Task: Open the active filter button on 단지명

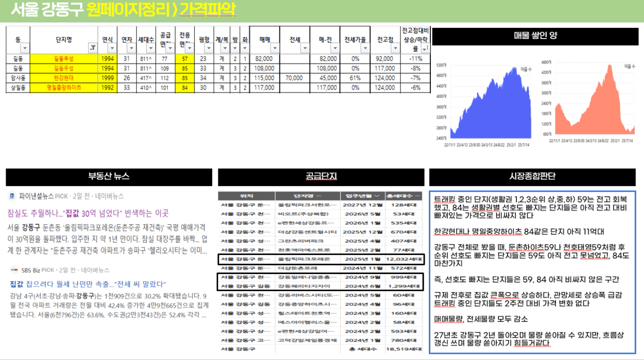Action: pos(93,48)
